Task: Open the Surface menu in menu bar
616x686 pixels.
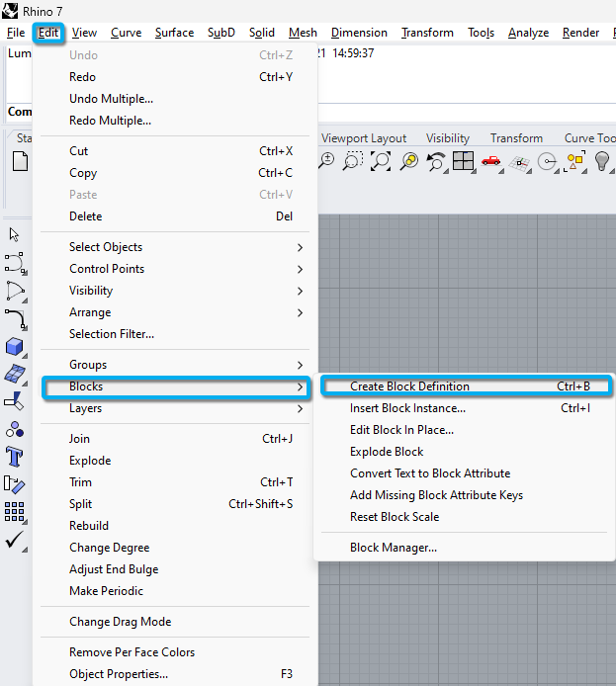Action: point(174,33)
